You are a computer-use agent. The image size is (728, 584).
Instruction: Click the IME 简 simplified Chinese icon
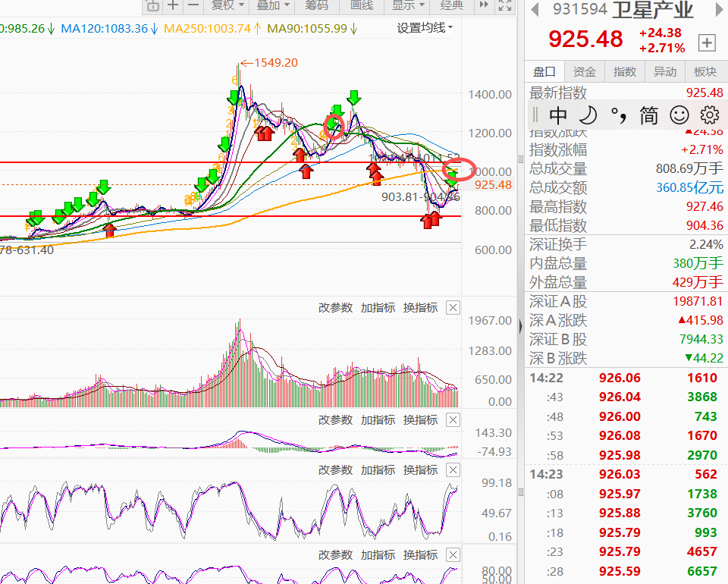tap(648, 115)
